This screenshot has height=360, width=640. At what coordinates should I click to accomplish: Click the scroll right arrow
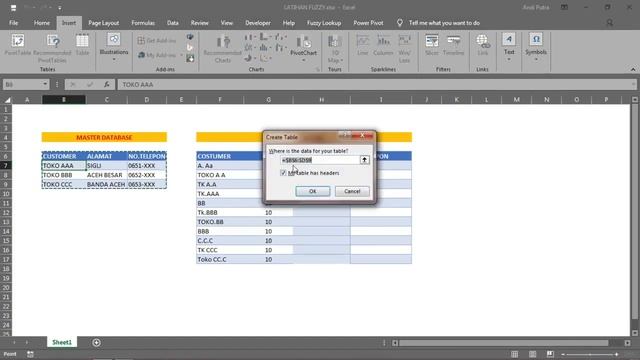[x=627, y=343]
